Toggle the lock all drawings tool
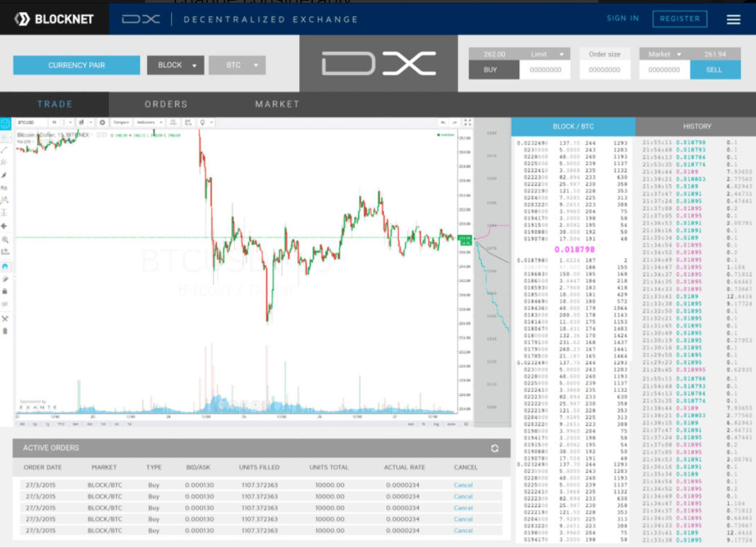Viewport: 756px width, 548px height. coord(5,291)
